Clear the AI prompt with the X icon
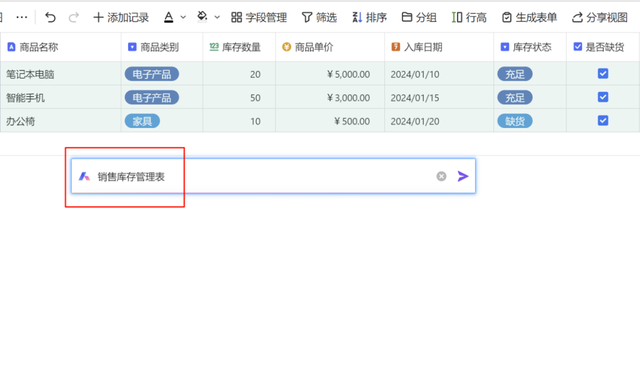The height and width of the screenshot is (371, 640). (x=441, y=176)
